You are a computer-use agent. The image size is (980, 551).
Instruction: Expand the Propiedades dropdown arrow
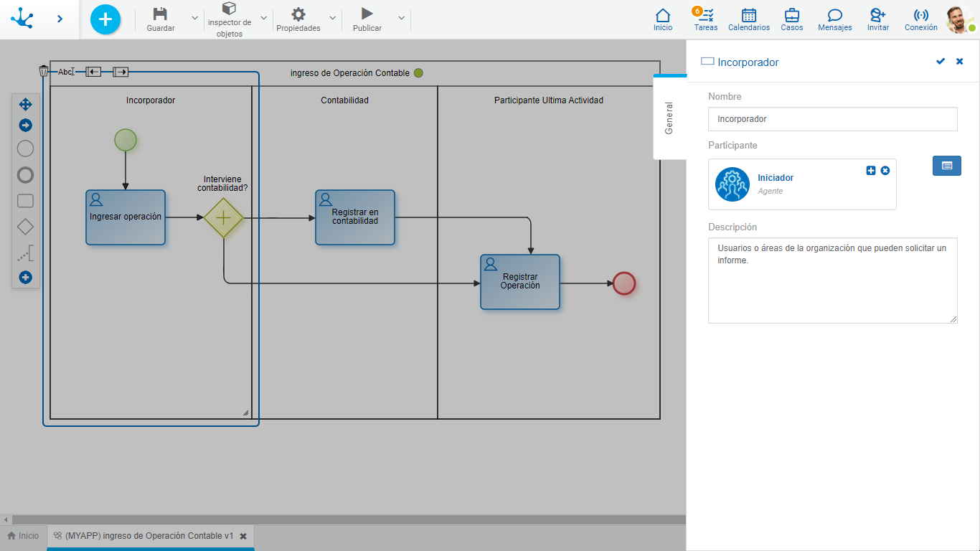pyautogui.click(x=332, y=18)
